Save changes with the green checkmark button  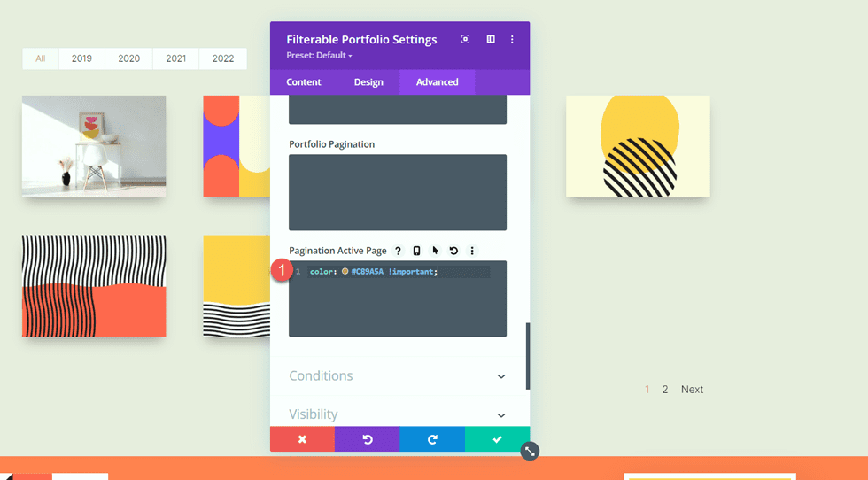[x=497, y=439]
